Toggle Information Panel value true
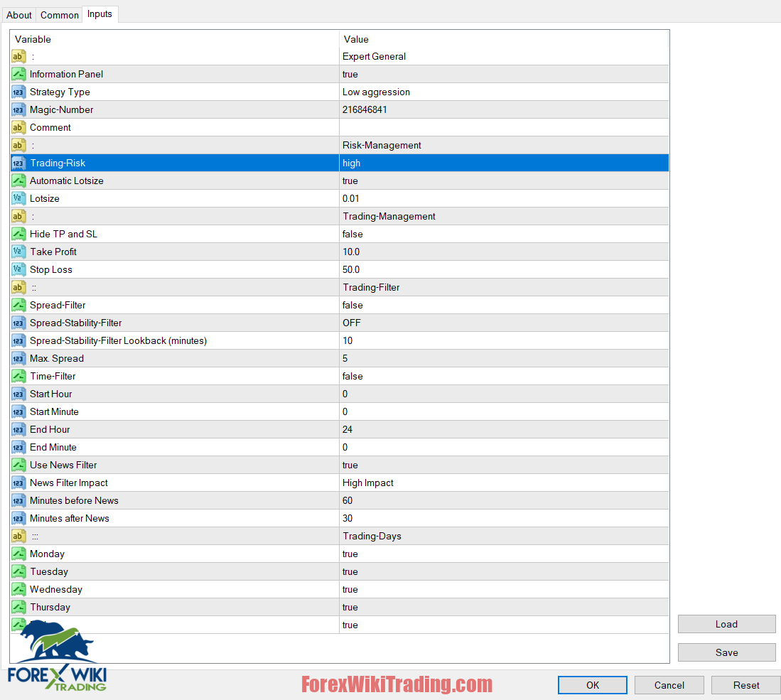 (x=504, y=74)
